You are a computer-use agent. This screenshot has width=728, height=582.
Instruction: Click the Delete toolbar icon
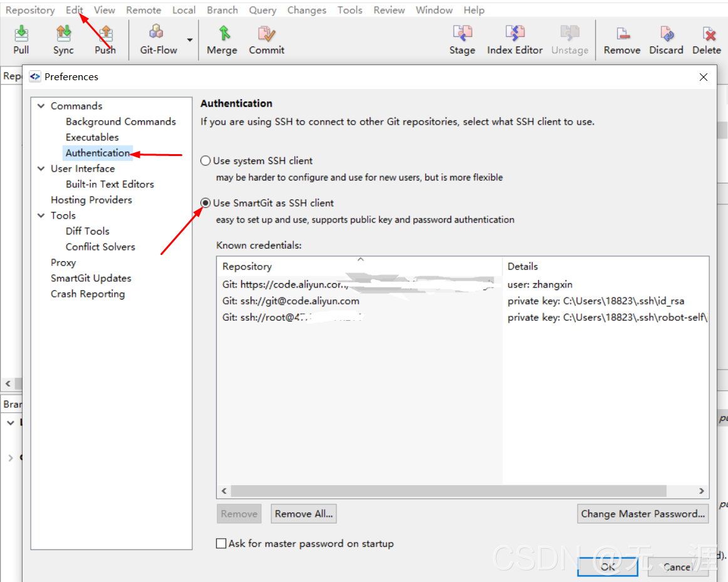707,40
